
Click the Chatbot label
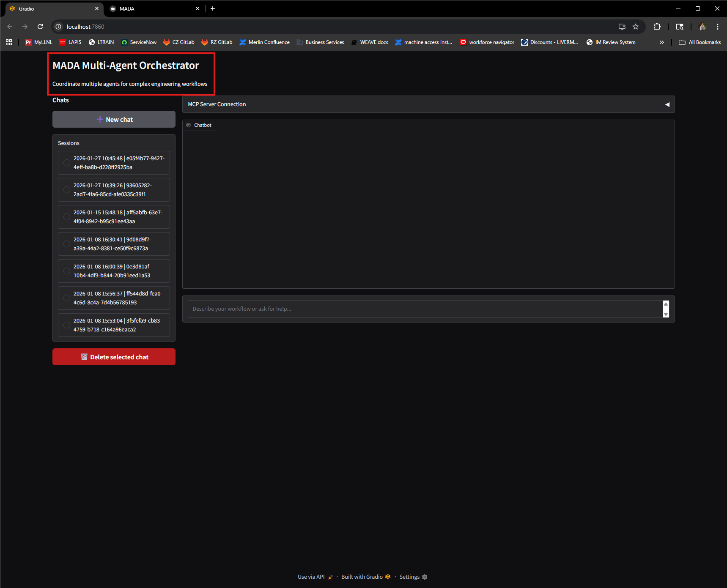pos(199,125)
